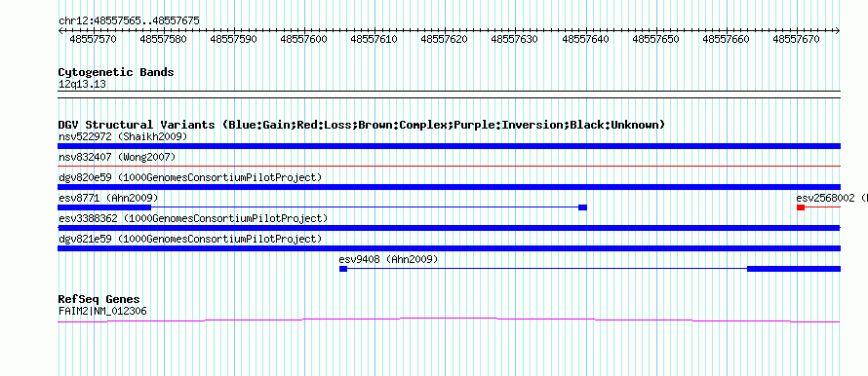Open the nsv522972 (Shaikh2009) variant label
The image size is (868, 376).
click(x=123, y=136)
